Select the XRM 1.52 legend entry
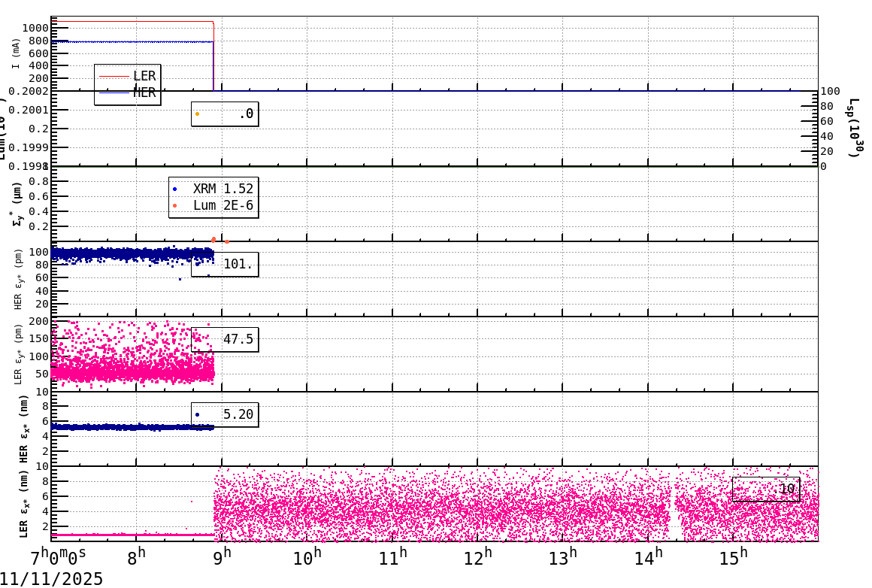Viewport: 872px width, 588px height. coord(213,189)
